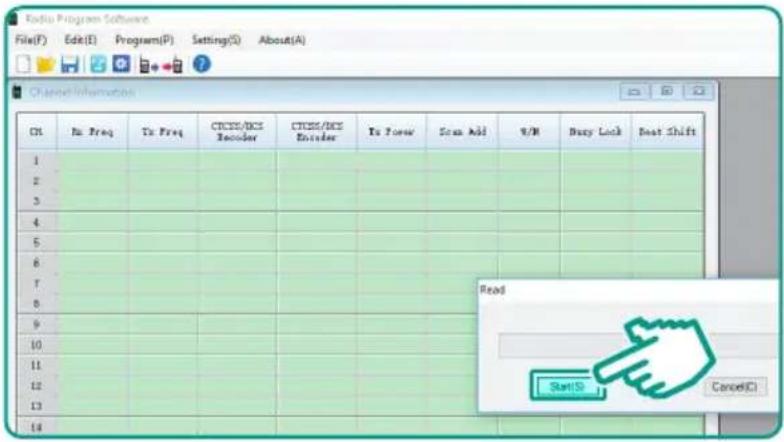784x442 pixels.
Task: Click the Beat Shift column header
Action: [x=668, y=132]
